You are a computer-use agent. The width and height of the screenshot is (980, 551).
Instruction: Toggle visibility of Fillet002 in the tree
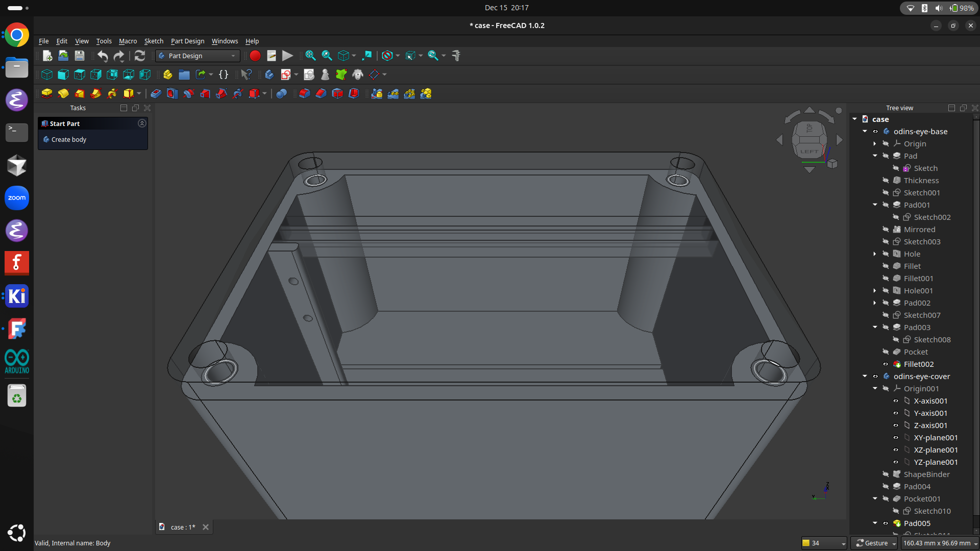886,364
